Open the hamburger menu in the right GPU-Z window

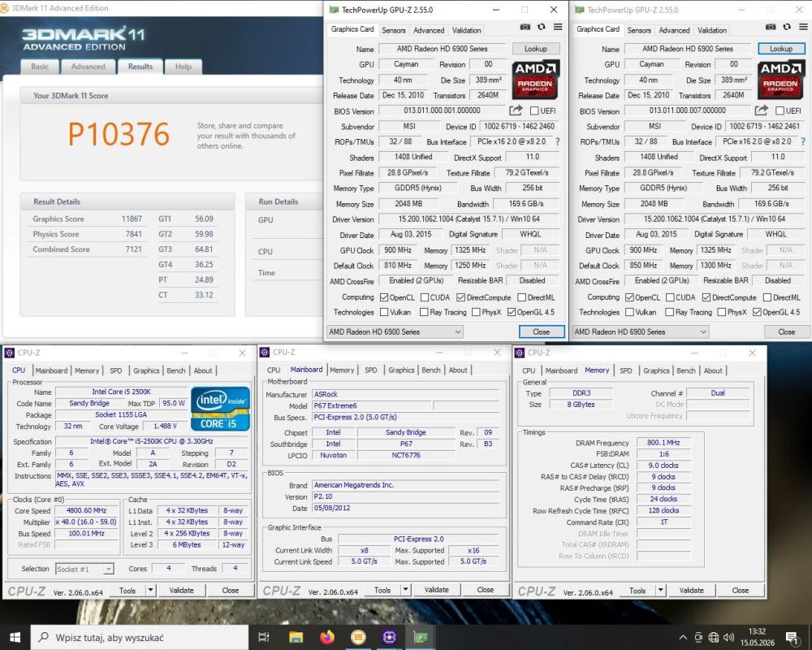click(x=803, y=27)
